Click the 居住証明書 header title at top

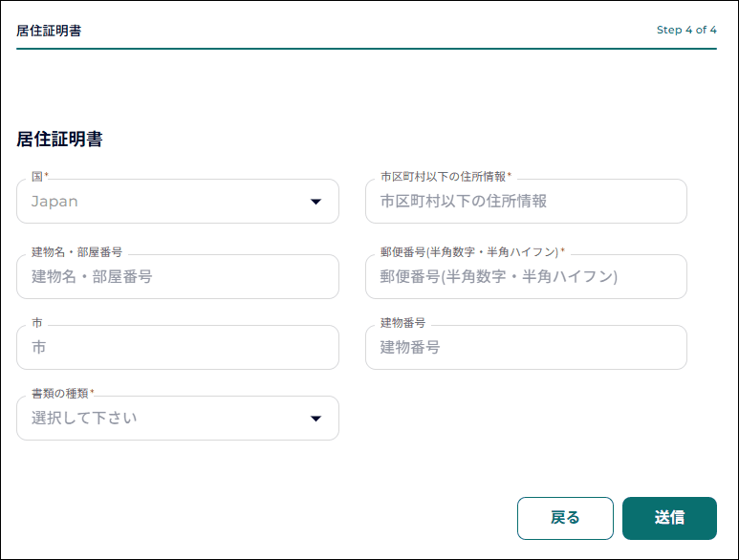coord(49,31)
